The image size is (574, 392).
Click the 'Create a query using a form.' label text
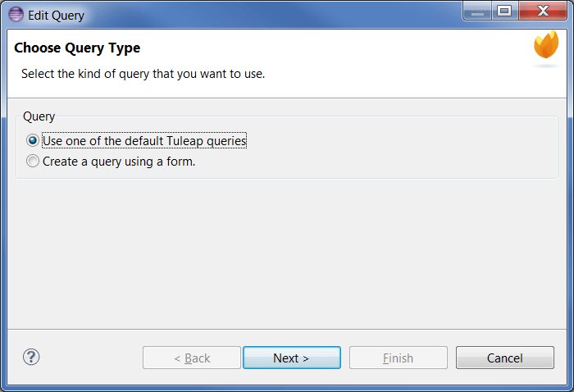[119, 162]
